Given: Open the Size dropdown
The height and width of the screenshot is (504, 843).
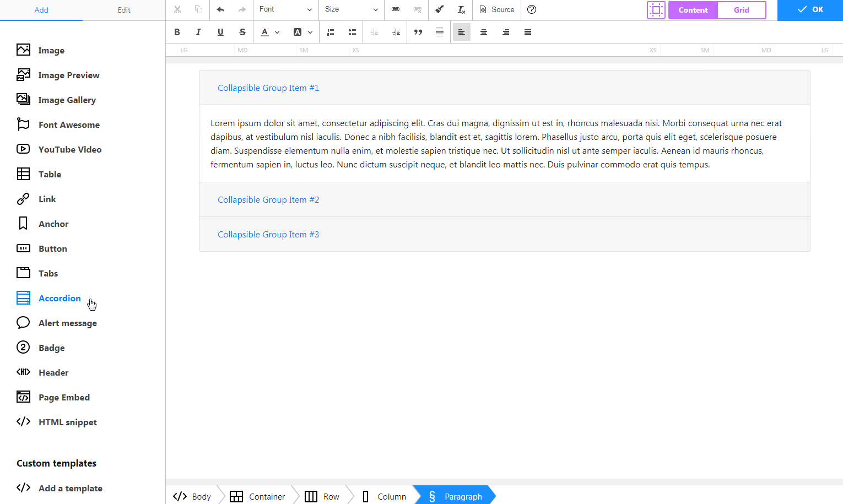Looking at the screenshot, I should [x=351, y=9].
